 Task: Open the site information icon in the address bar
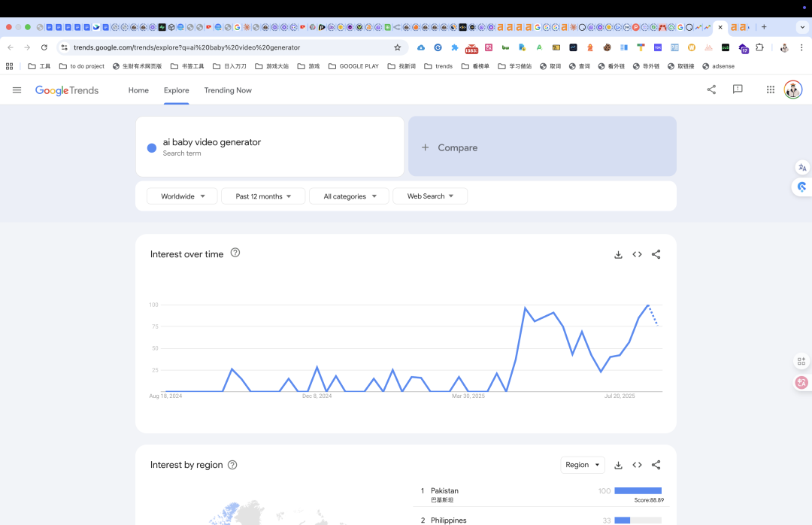tap(64, 47)
